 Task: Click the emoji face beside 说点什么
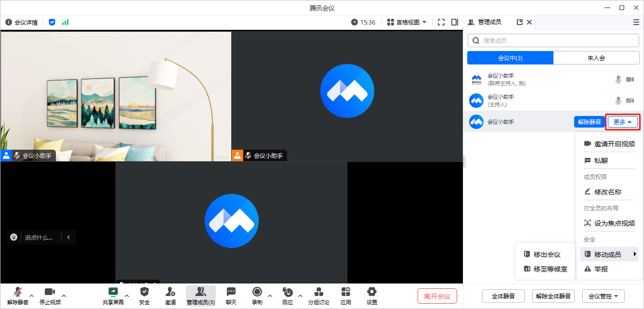14,237
